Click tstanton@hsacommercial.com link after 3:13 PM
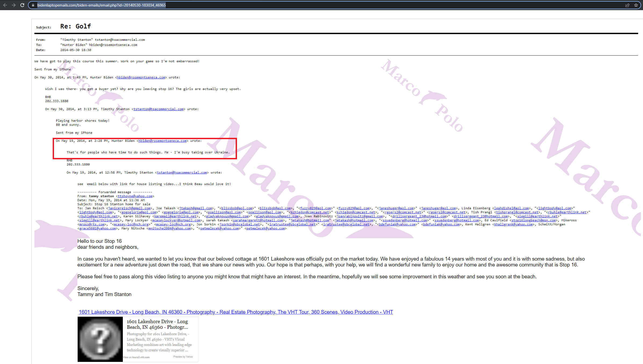This screenshot has height=364, width=643. [x=159, y=109]
